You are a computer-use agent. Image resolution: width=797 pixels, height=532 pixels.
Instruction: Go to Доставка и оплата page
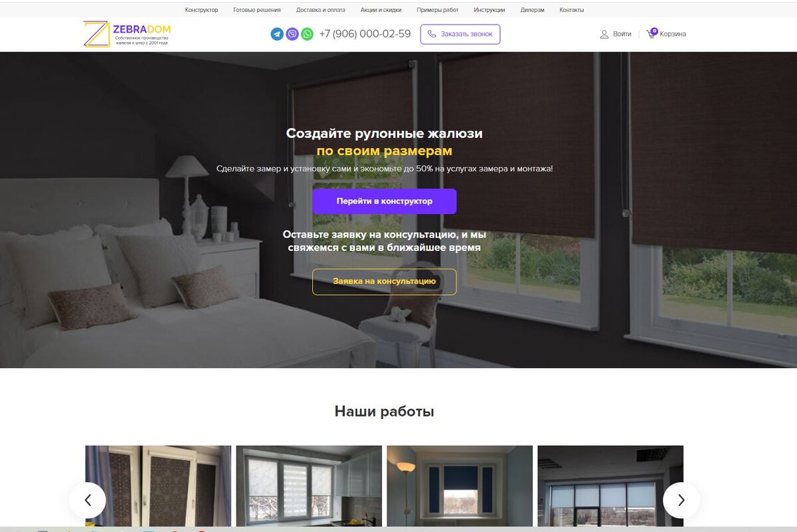(321, 10)
